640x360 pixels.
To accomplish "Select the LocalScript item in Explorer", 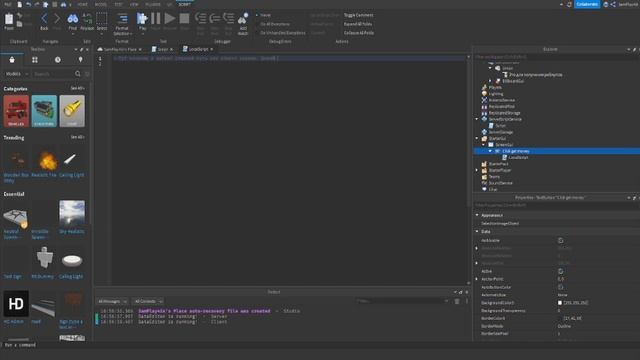I will (518, 158).
